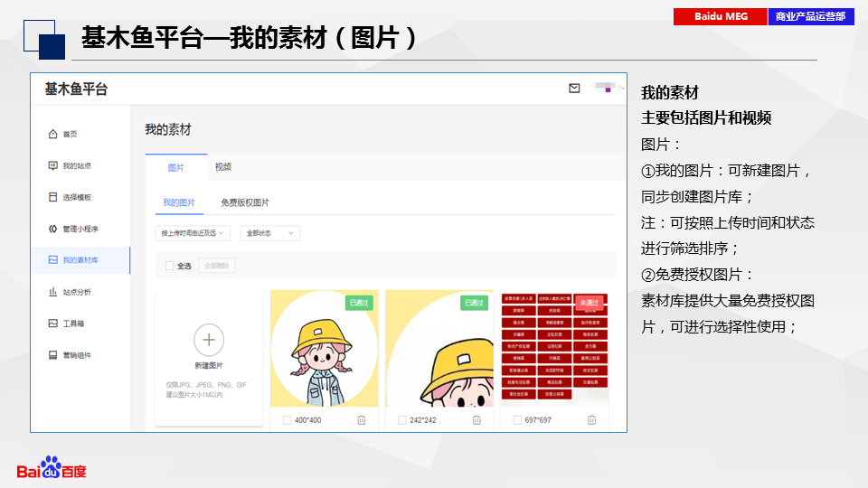Delete the 697*697 image via trash icon
The height and width of the screenshot is (488, 868).
[x=591, y=420]
